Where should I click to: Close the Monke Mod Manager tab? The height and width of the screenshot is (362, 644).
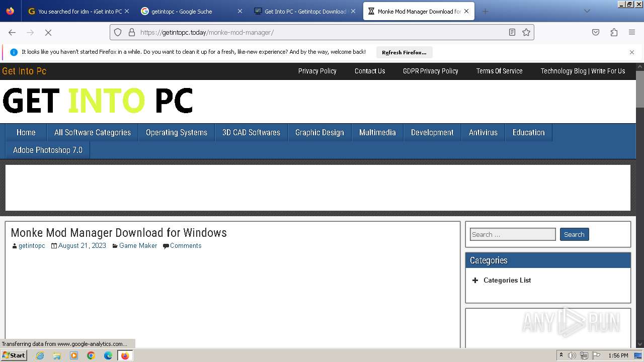[466, 11]
